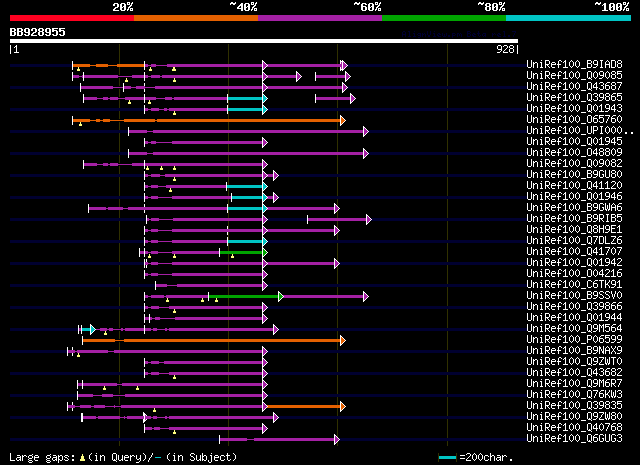The width and height of the screenshot is (640, 465).
Task: Select the UniRef100_Q41120 label
Action: tap(574, 186)
